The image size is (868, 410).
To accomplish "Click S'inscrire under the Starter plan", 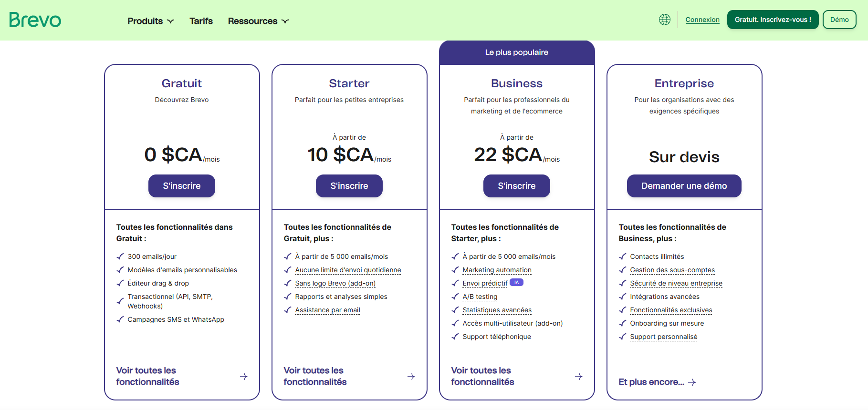I will click(349, 186).
